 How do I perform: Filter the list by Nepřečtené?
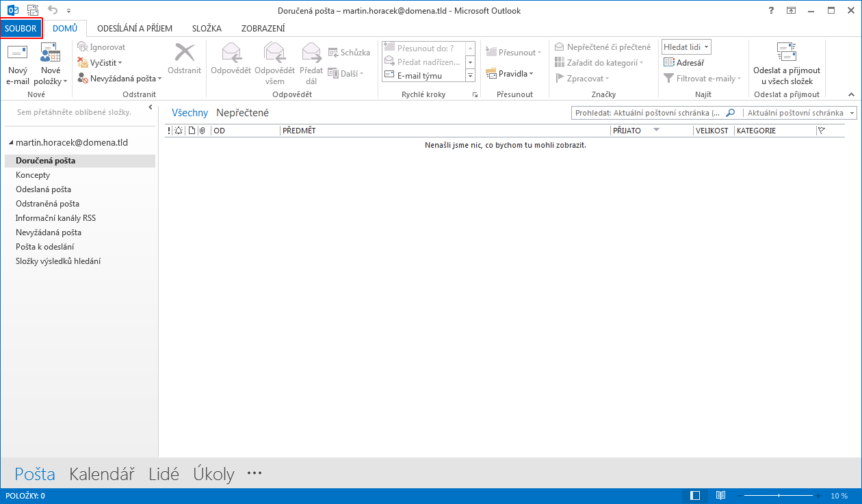(x=242, y=113)
